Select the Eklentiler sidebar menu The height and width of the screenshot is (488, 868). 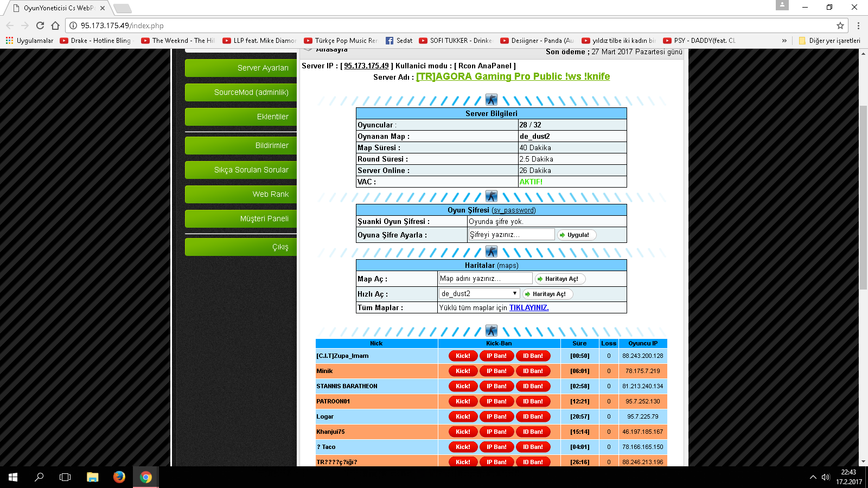(241, 117)
